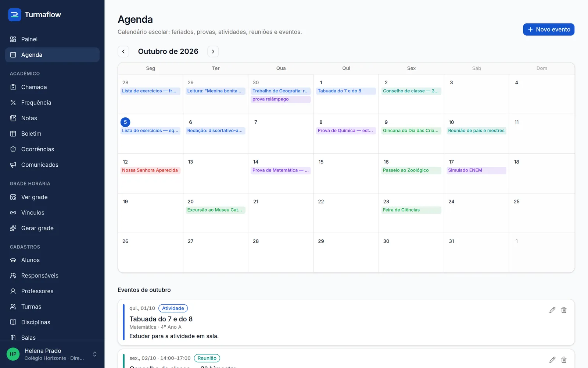Go to next month with right chevron
The height and width of the screenshot is (368, 588).
click(213, 52)
